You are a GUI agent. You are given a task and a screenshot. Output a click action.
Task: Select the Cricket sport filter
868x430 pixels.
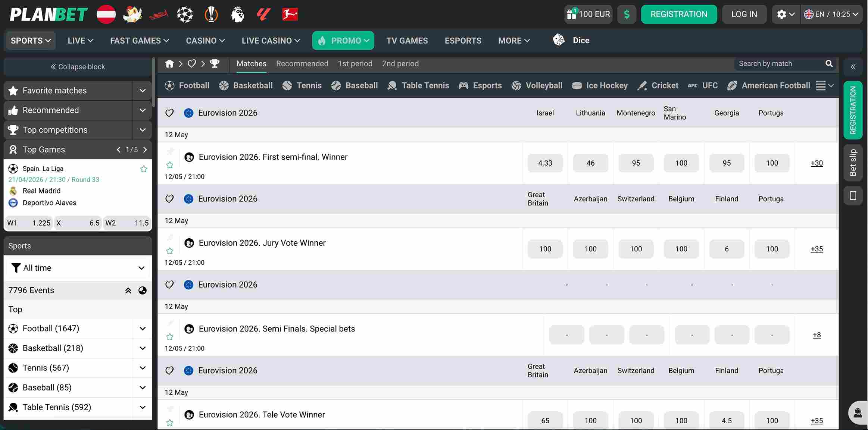(x=658, y=85)
